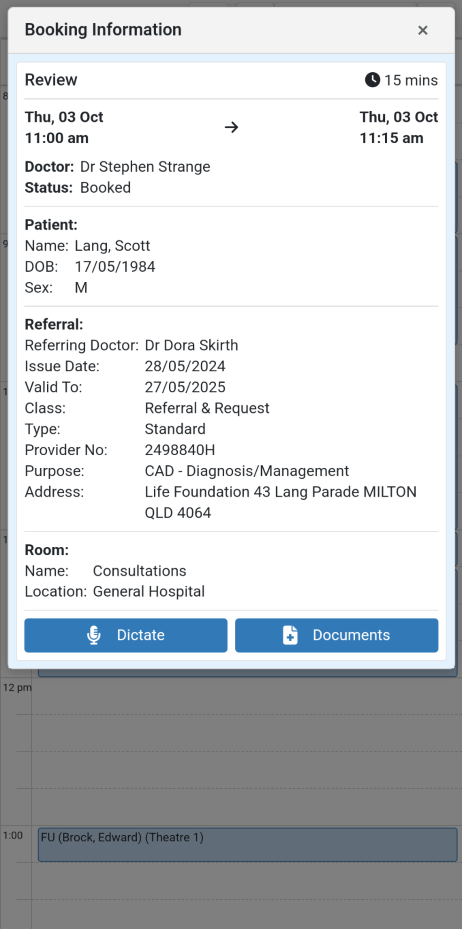
Task: Click the 12 pm time slot label
Action: [17, 688]
